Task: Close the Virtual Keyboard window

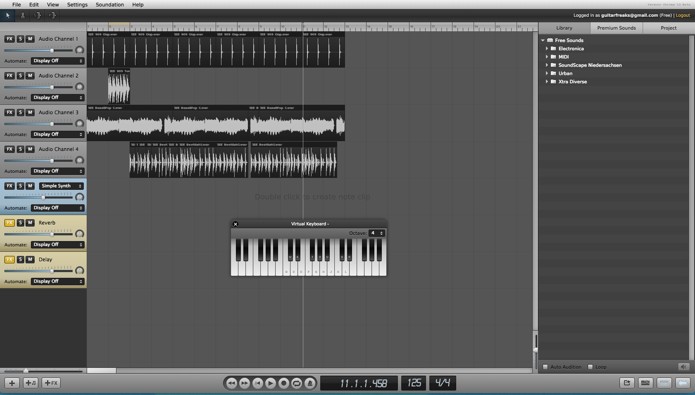Action: tap(235, 224)
